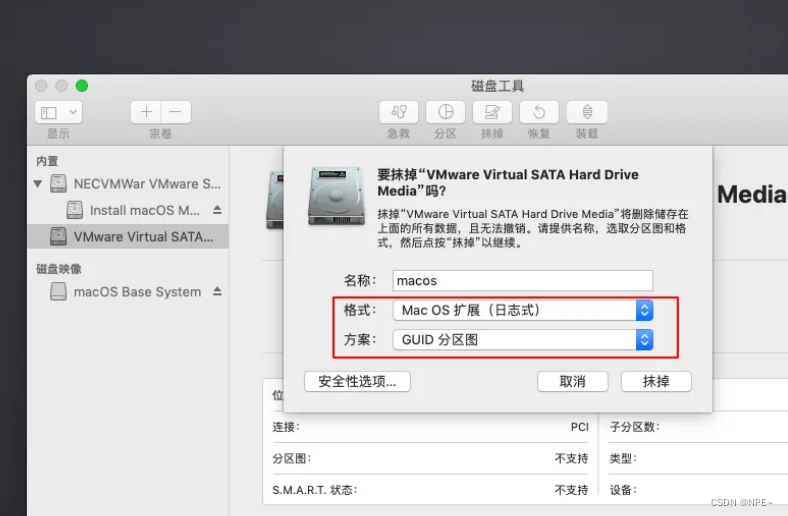Click the 子分区数 info label
Screen dimensions: 788x516
click(634, 427)
